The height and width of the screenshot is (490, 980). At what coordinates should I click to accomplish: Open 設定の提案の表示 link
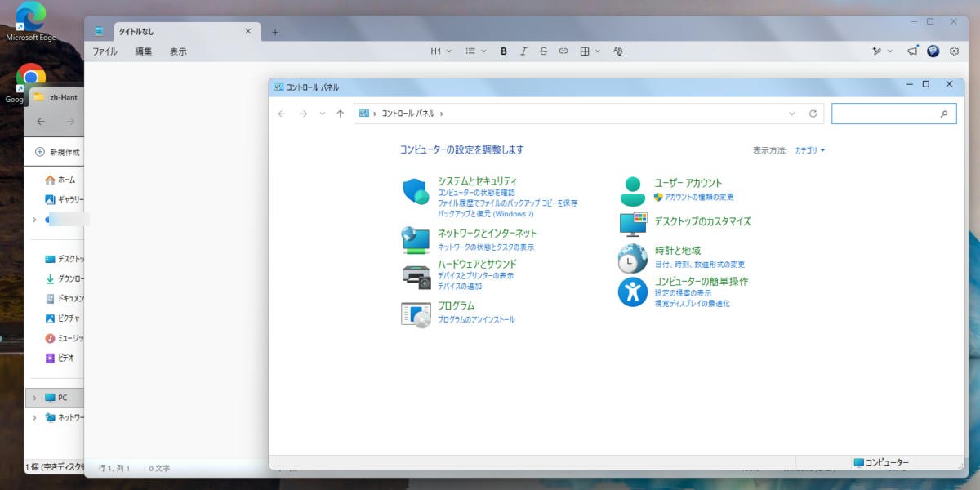(x=683, y=292)
